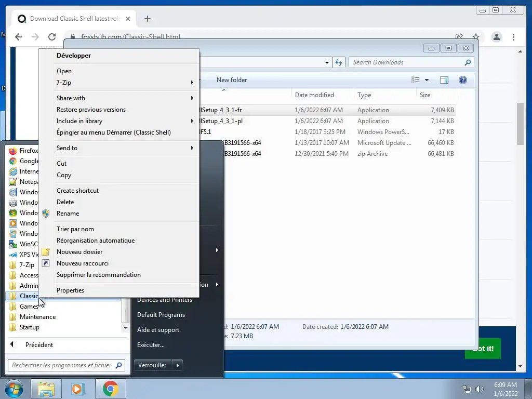Open the view options dropdown arrow
This screenshot has width=532, height=399.
[427, 80]
